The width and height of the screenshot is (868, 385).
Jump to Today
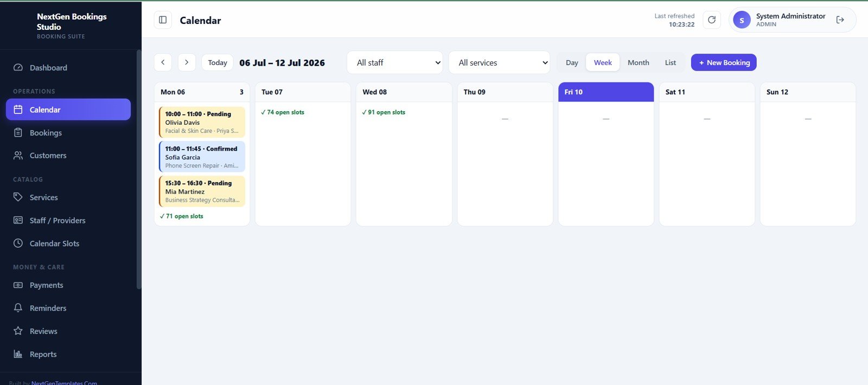click(218, 62)
